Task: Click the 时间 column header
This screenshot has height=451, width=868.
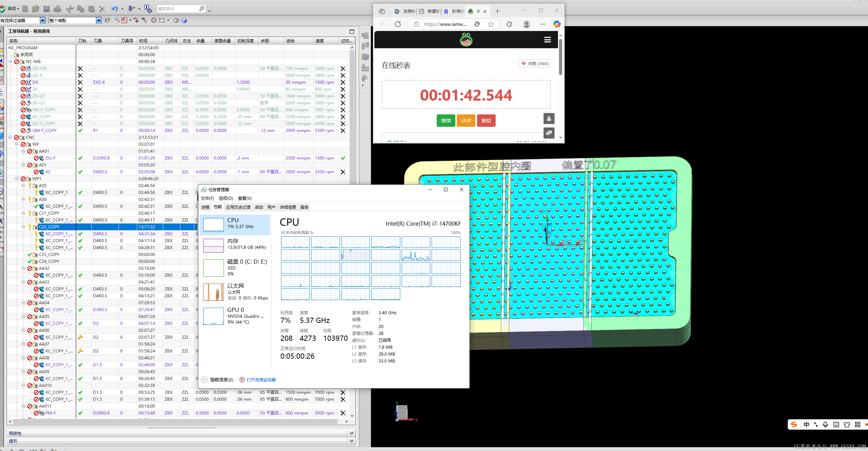Action: tap(150, 41)
